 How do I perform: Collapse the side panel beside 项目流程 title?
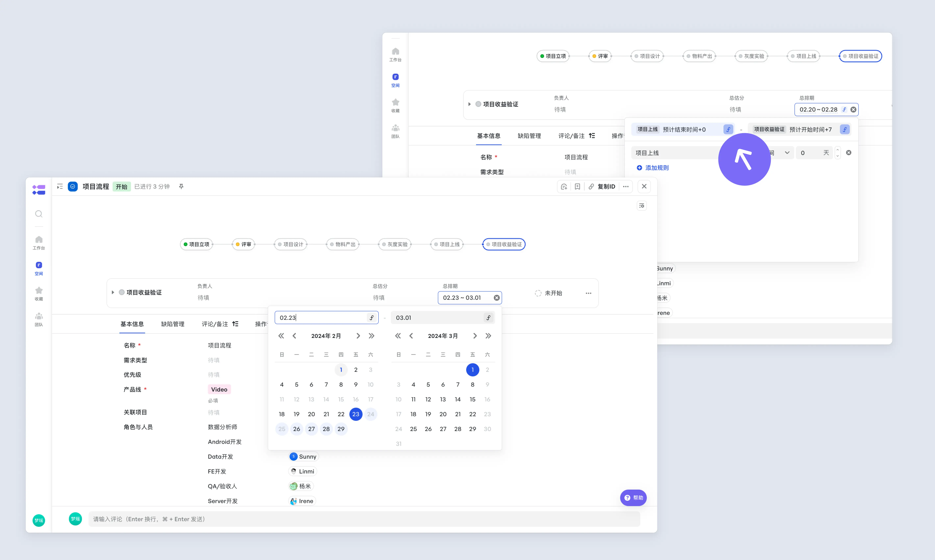pyautogui.click(x=60, y=186)
